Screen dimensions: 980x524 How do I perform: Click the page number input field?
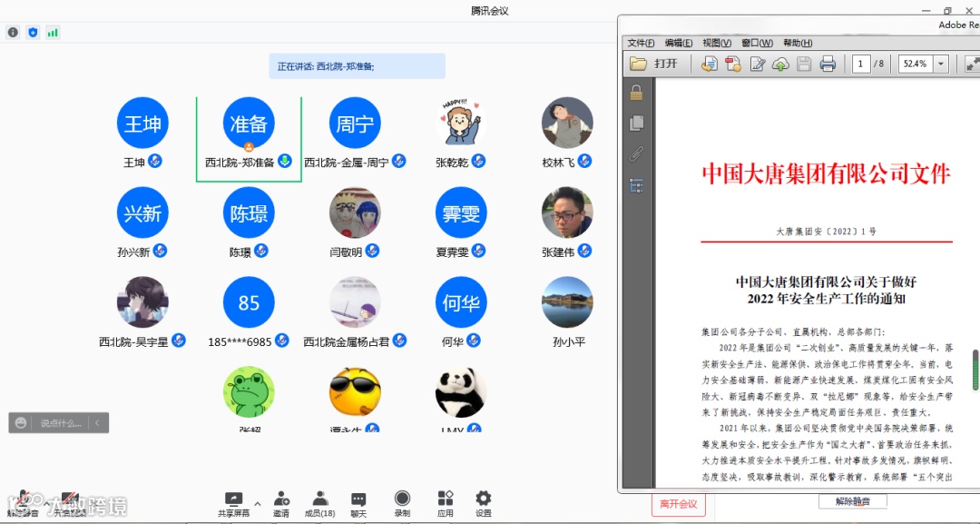(861, 64)
